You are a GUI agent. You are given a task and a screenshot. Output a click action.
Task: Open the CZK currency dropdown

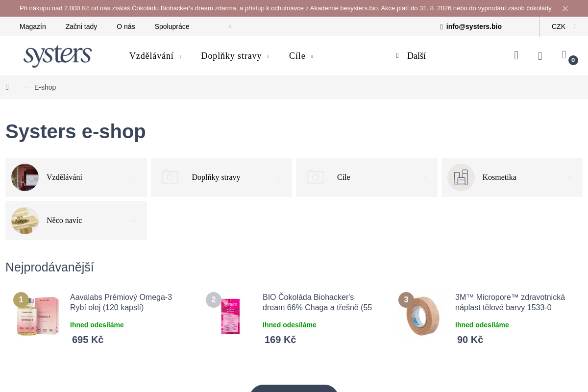click(563, 26)
